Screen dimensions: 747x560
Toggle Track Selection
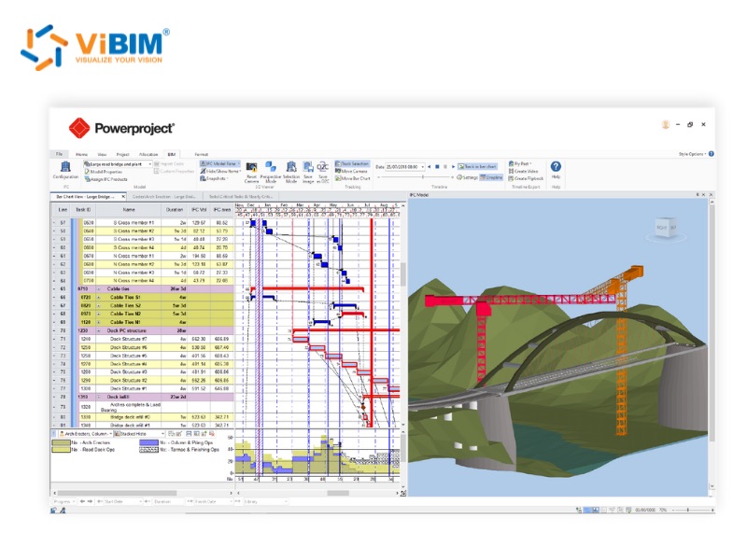pos(352,164)
